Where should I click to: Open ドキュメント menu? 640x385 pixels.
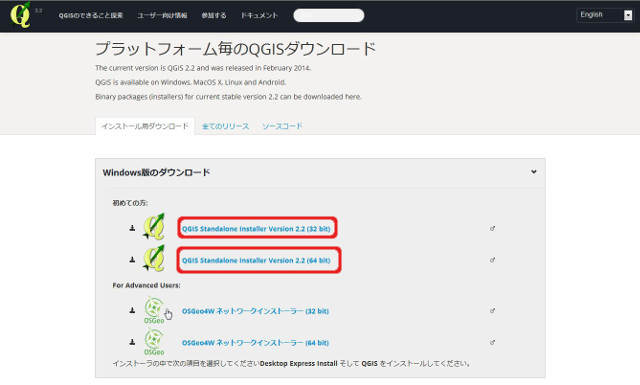259,16
